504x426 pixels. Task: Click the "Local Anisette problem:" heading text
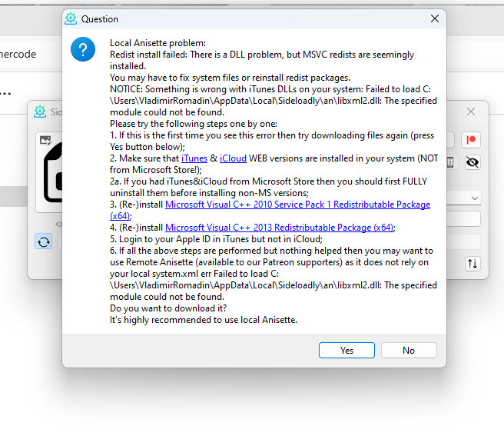point(157,43)
